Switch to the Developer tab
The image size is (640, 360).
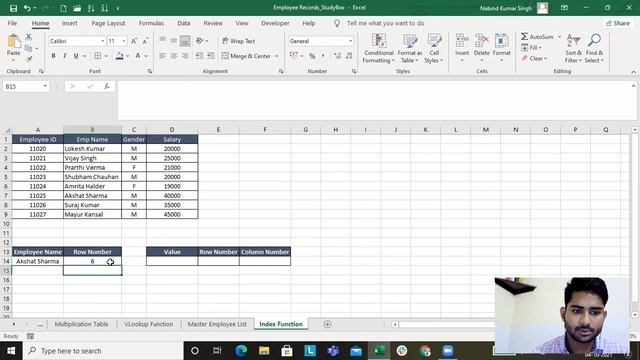(275, 23)
